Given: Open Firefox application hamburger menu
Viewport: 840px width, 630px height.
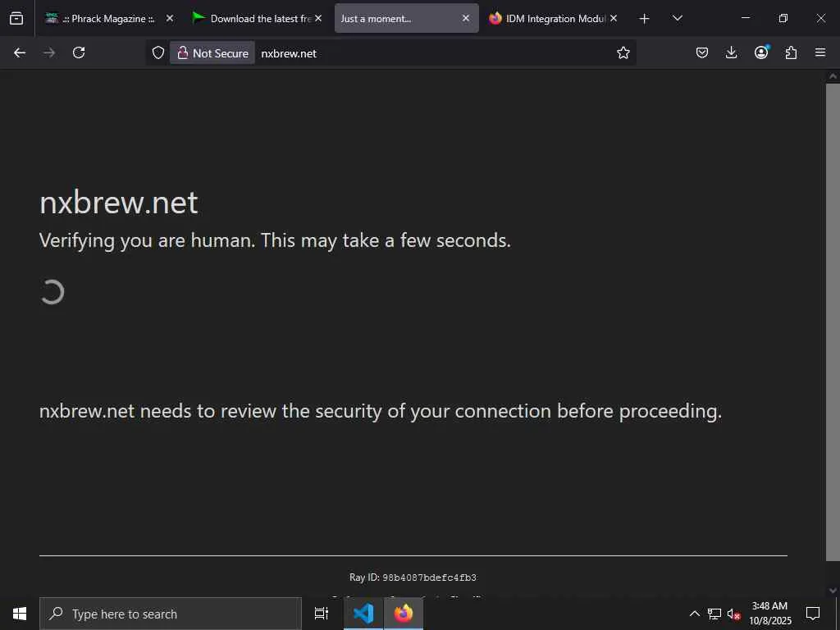Looking at the screenshot, I should (820, 52).
